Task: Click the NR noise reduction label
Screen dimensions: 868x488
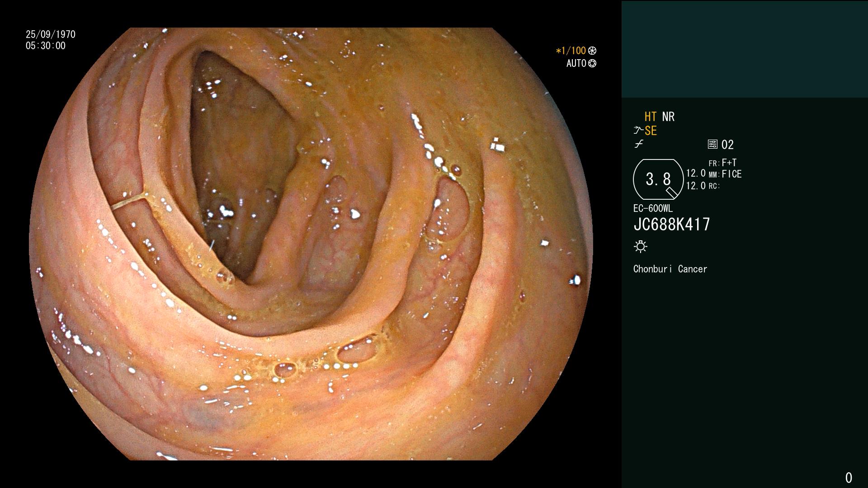Action: 668,117
